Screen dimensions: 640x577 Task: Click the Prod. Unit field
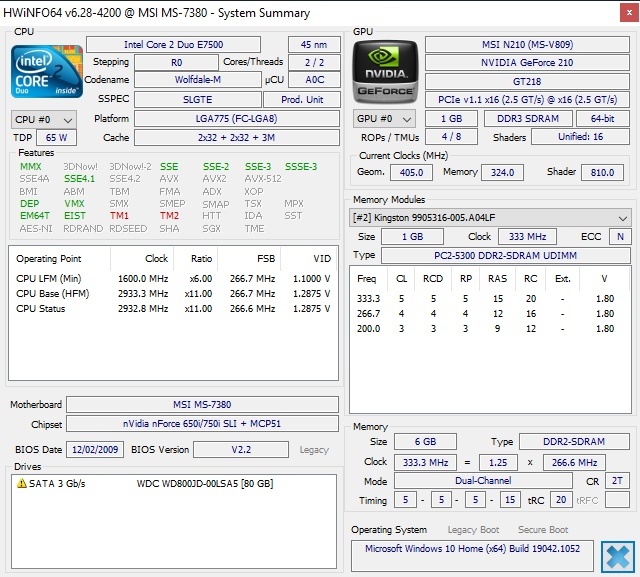tap(302, 99)
